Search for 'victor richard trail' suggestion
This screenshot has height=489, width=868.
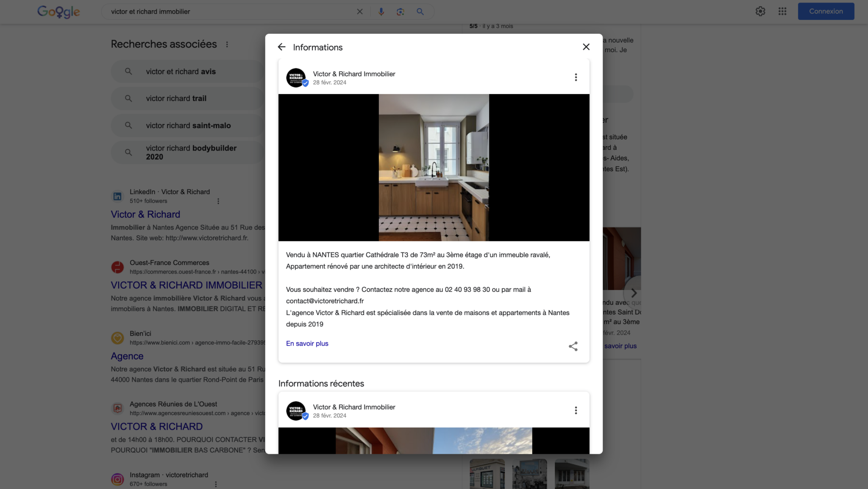[176, 98]
